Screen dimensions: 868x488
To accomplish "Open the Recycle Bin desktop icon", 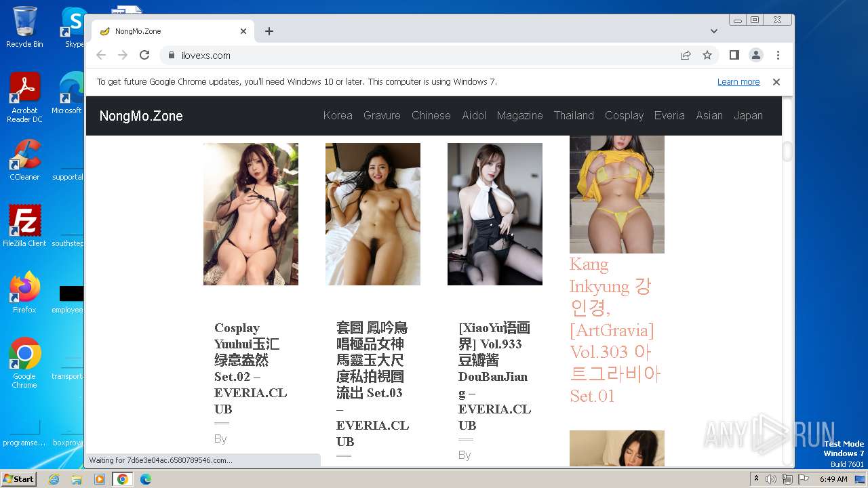I will click(x=24, y=27).
